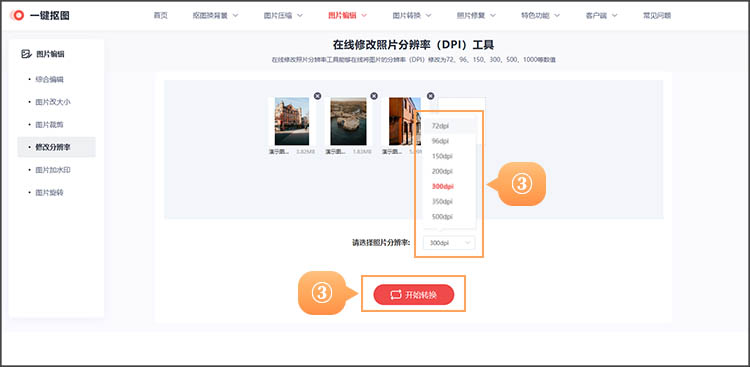Screen dimensions: 750x367
Task: Select the first building photo thumbnail
Action: (x=292, y=121)
